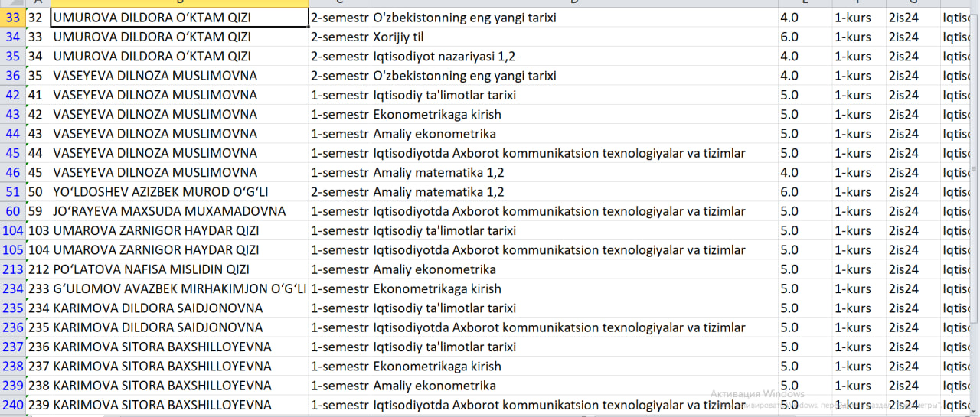Select row header 51
Viewport: 980px width, 417px height.
click(12, 192)
